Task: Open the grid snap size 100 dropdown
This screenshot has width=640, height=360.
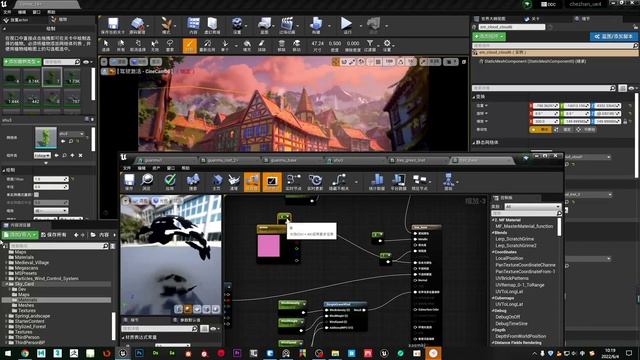Action: [390, 62]
